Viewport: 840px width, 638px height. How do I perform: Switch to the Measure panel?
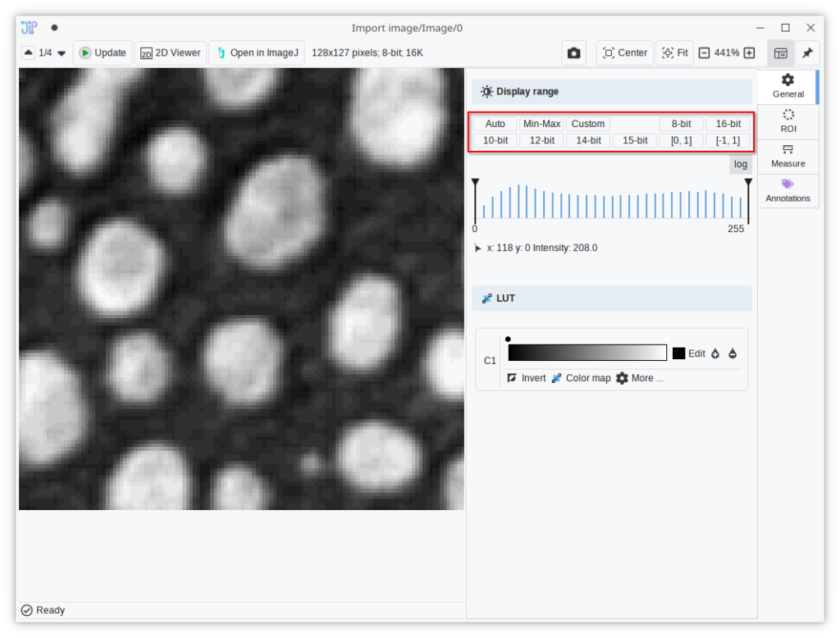(x=787, y=156)
